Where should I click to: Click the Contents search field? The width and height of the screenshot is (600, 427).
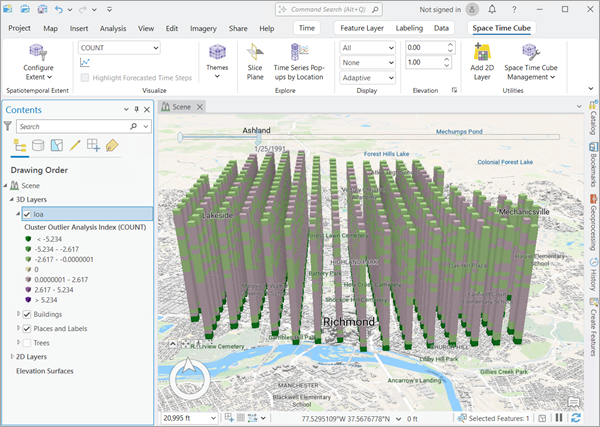coord(70,127)
